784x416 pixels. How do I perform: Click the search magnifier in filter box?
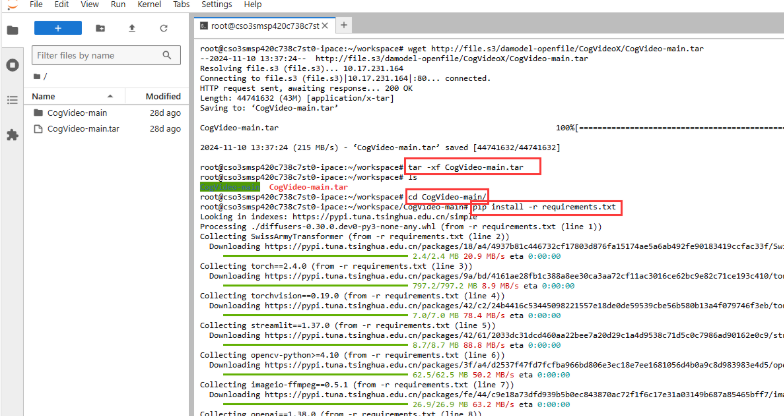click(x=167, y=55)
